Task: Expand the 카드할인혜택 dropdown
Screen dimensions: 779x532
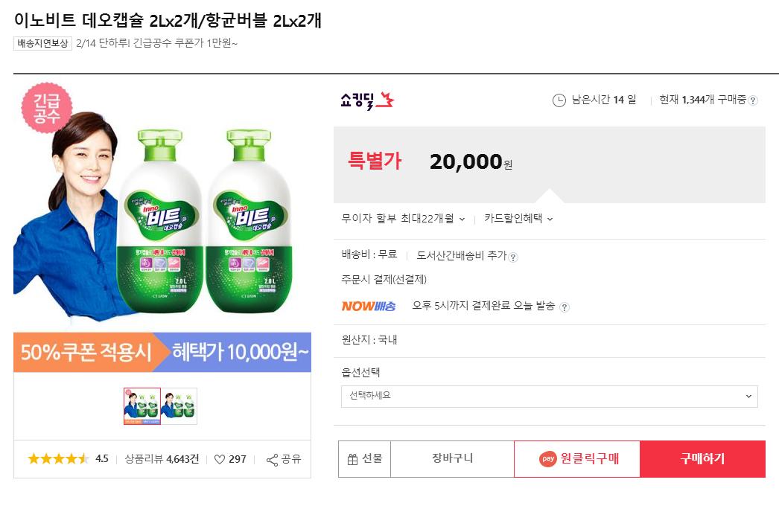Action: 518,219
